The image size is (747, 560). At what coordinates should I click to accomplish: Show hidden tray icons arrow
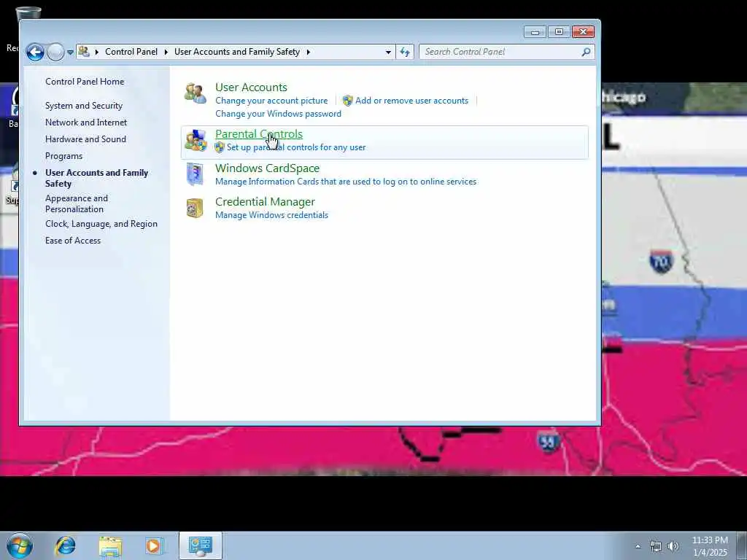(x=638, y=546)
